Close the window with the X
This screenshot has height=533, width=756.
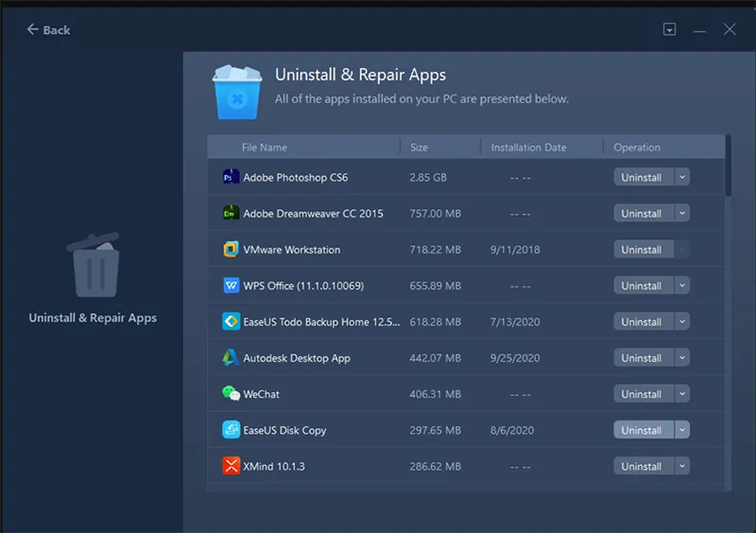(730, 29)
